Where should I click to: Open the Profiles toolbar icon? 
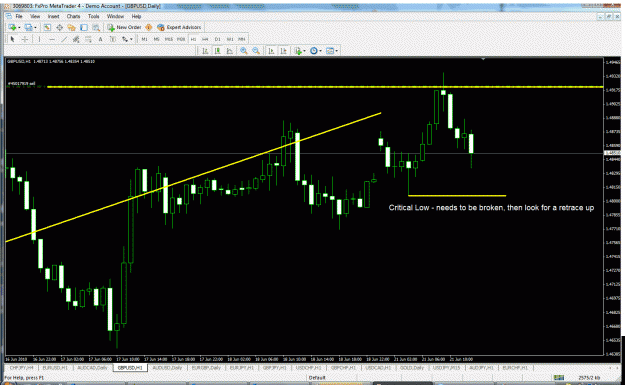[28, 27]
